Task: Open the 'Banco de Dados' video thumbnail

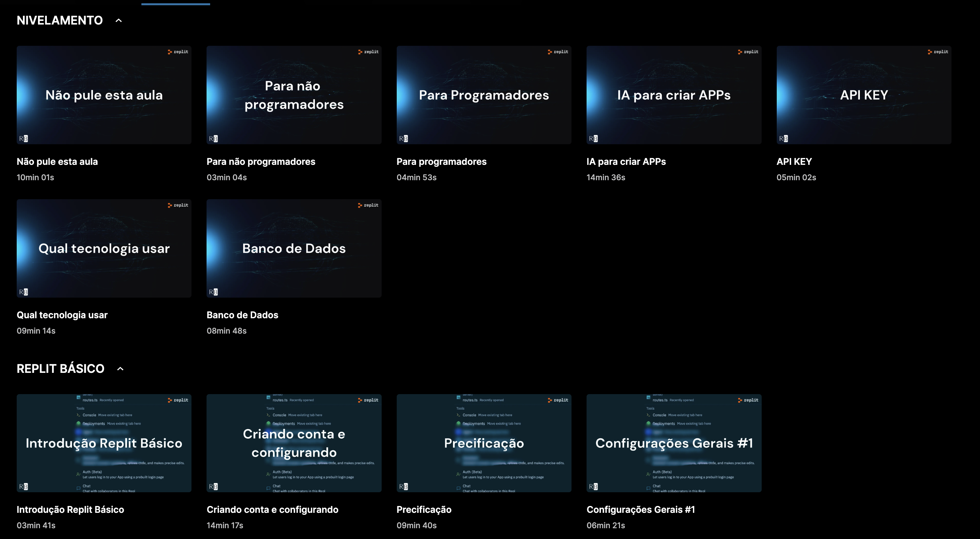Action: tap(294, 248)
